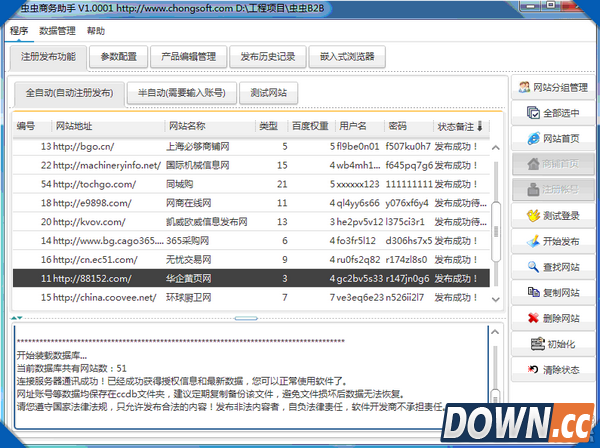600x448 pixels.
Task: Sort by 用户名 column header
Action: click(360, 126)
